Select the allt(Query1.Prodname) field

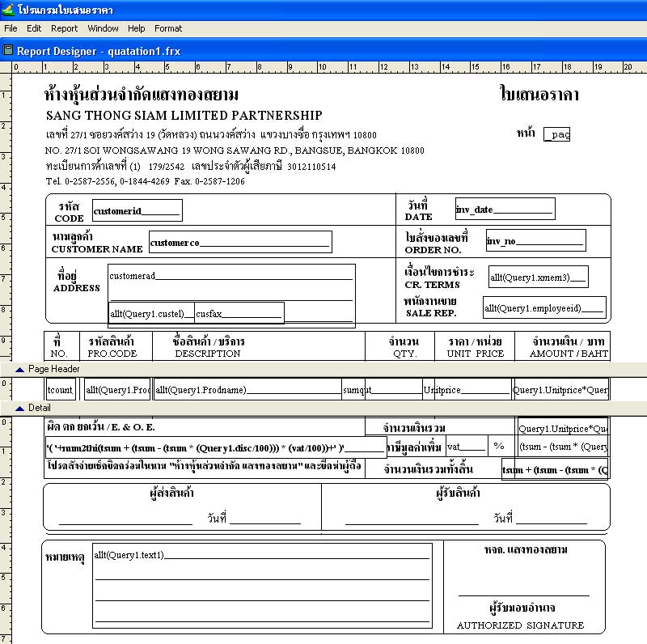pyautogui.click(x=248, y=389)
